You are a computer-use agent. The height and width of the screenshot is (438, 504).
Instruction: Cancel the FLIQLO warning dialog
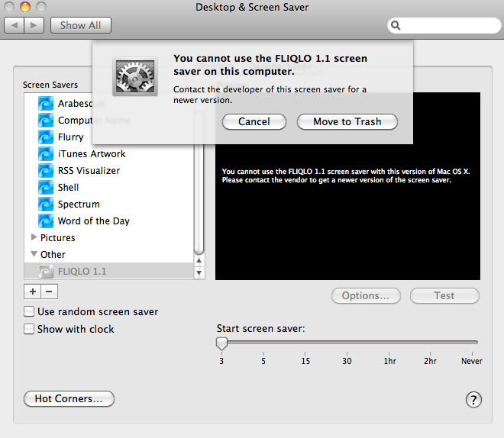pyautogui.click(x=254, y=121)
